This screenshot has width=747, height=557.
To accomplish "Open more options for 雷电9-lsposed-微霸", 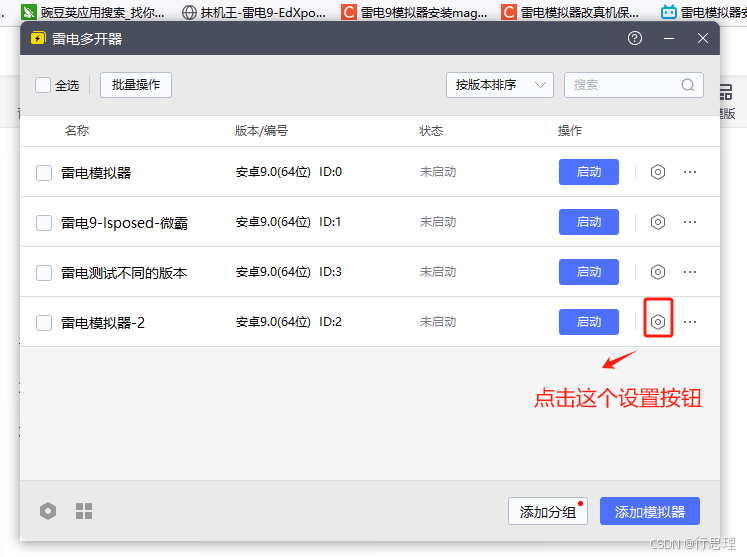I will point(690,222).
